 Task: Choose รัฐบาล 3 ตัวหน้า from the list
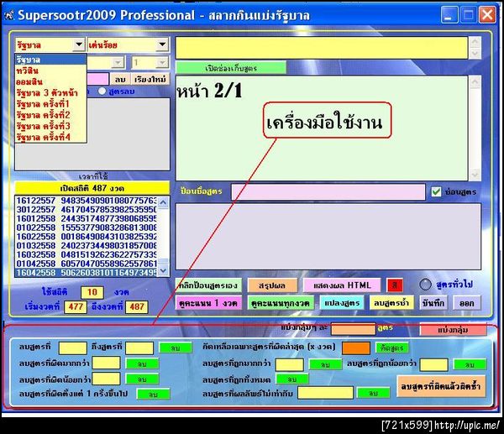pos(50,93)
